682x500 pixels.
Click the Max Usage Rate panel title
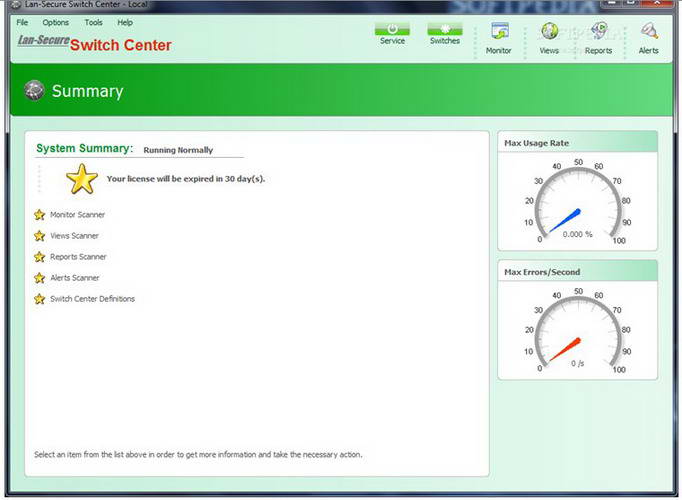pyautogui.click(x=536, y=143)
